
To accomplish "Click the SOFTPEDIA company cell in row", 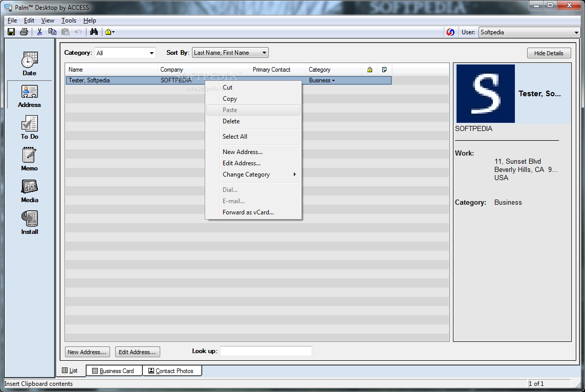I will (x=176, y=80).
